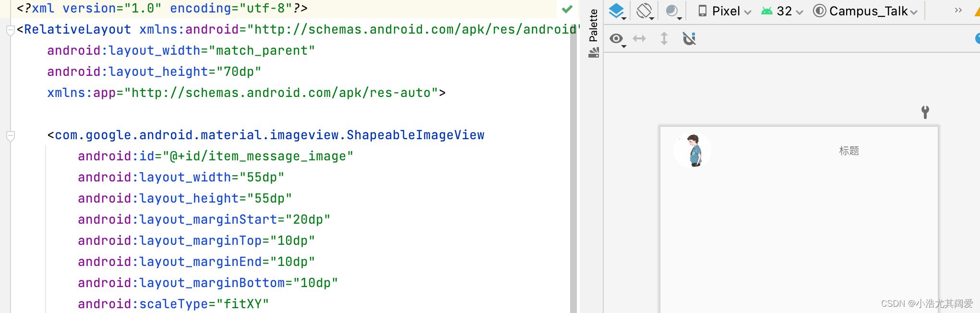
Task: Toggle the device orientation for preview
Action: [x=645, y=11]
